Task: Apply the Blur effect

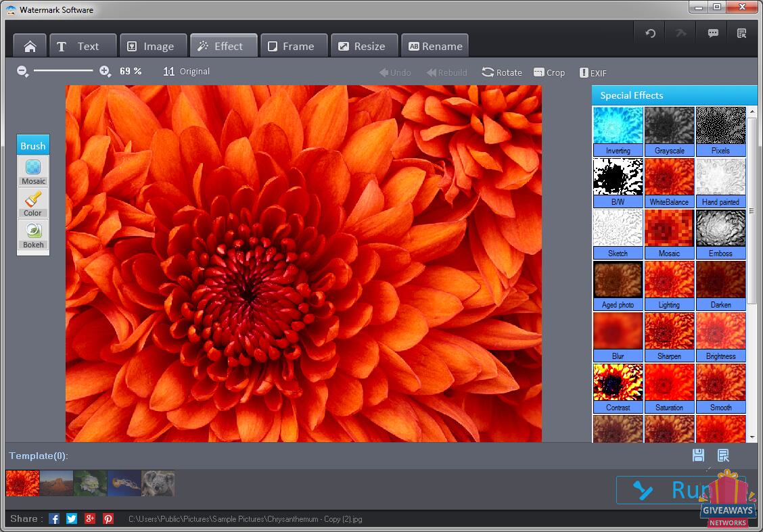Action: point(618,337)
